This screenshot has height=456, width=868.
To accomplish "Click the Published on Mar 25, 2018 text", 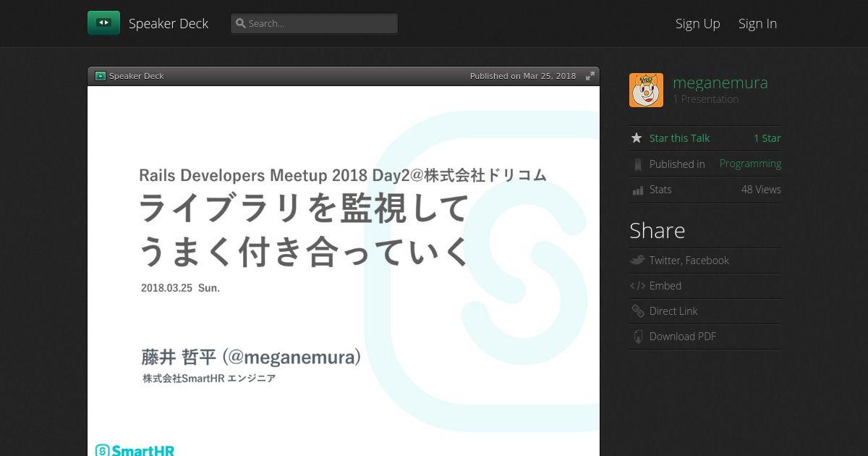I will [523, 76].
